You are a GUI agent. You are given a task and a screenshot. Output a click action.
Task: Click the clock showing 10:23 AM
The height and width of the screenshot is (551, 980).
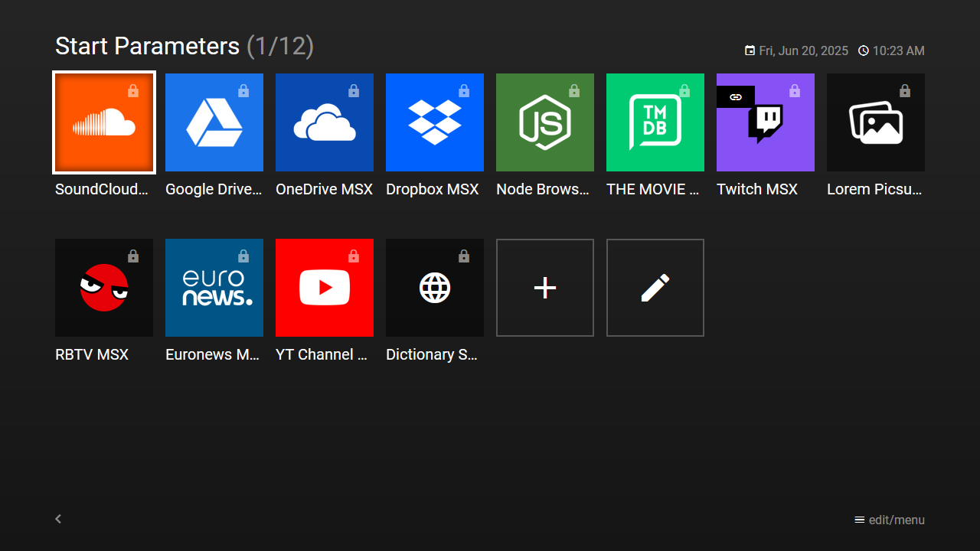coord(891,51)
